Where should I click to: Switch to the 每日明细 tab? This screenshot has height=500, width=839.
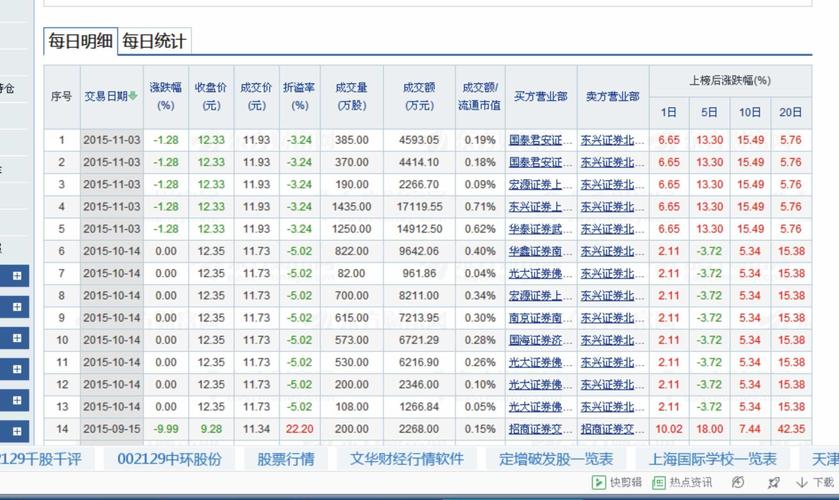[x=80, y=41]
